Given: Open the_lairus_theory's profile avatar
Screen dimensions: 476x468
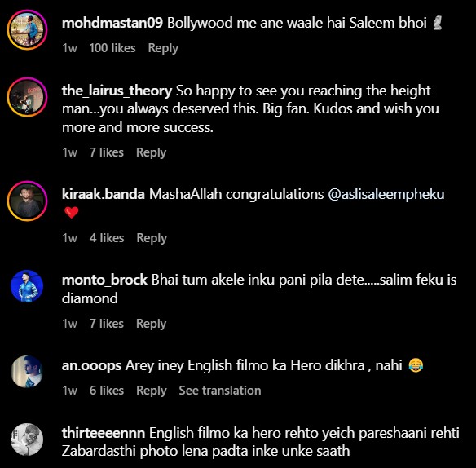Looking at the screenshot, I should (x=28, y=97).
